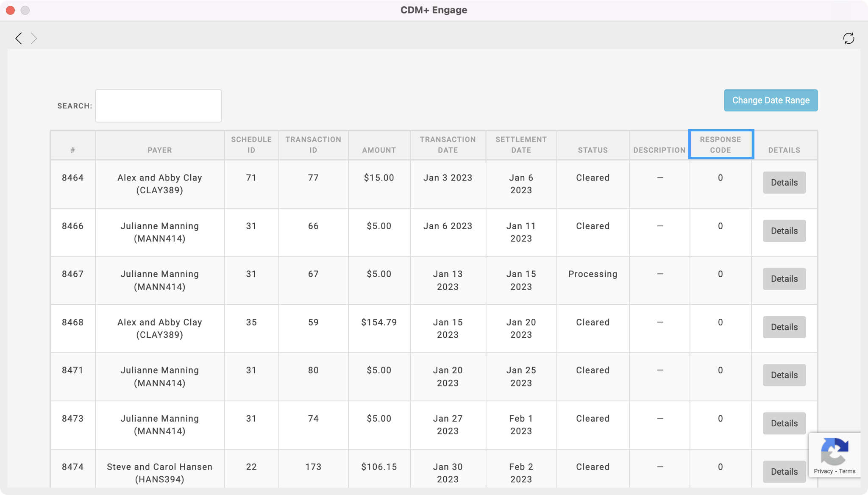Click the refresh icon at top right
This screenshot has width=868, height=495.
[849, 39]
